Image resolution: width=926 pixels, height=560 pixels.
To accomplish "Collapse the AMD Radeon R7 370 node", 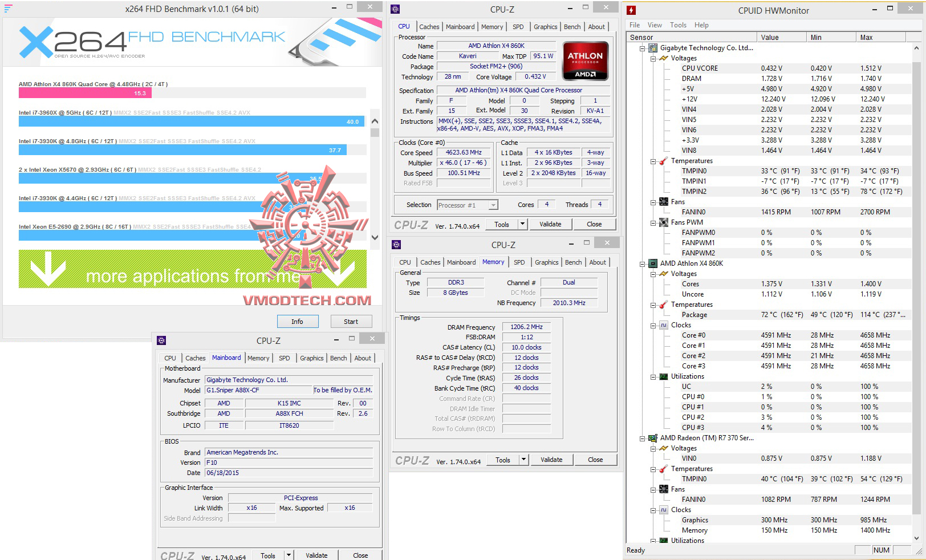I will tap(643, 439).
